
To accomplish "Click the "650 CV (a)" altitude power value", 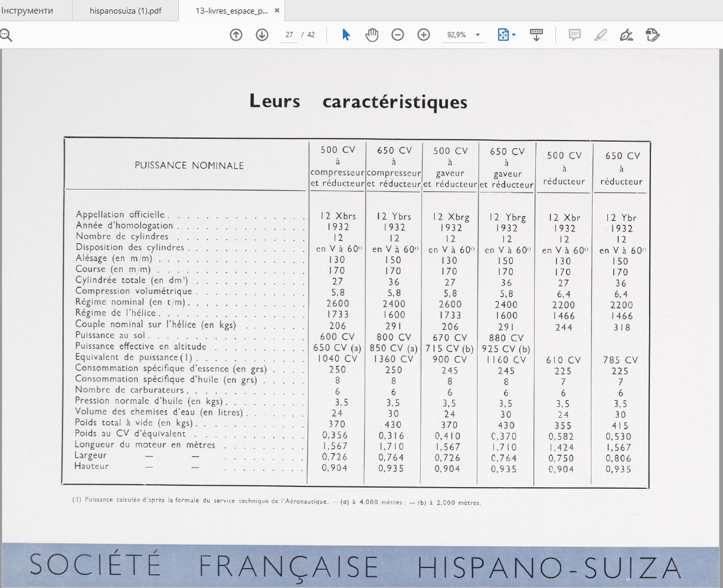I will coord(337,348).
